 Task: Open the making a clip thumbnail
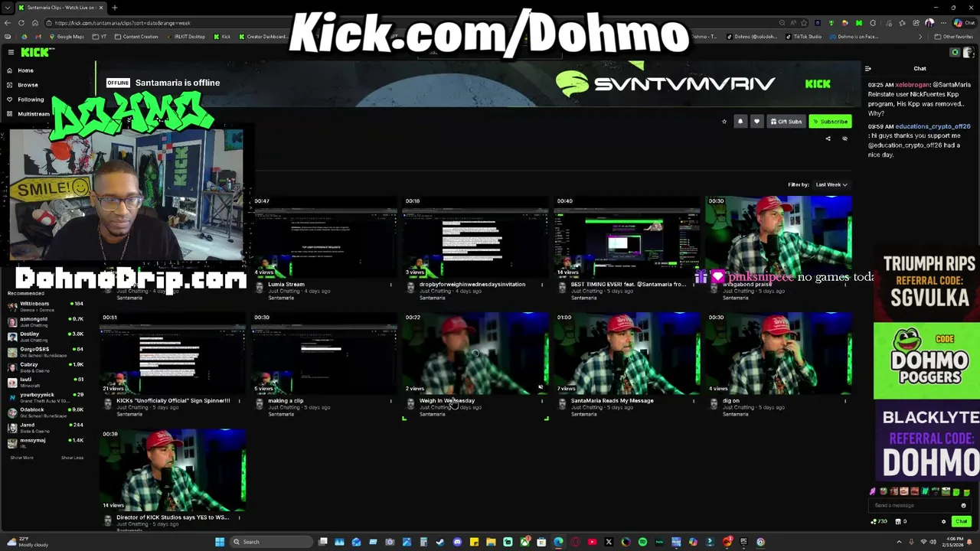324,354
